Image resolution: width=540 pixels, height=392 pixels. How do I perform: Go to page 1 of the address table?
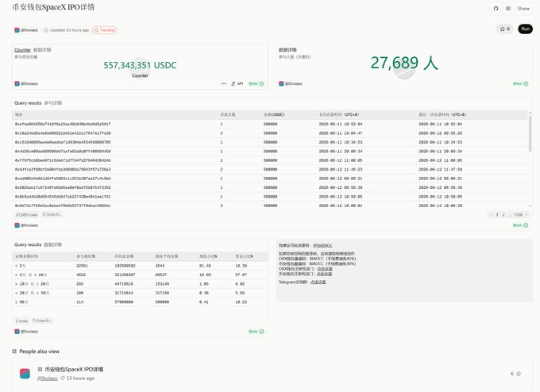tap(497, 215)
